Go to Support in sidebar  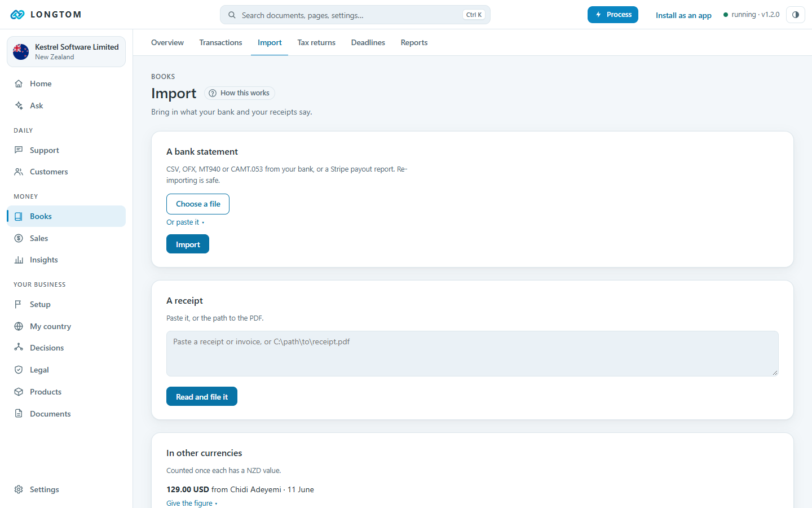click(x=66, y=150)
